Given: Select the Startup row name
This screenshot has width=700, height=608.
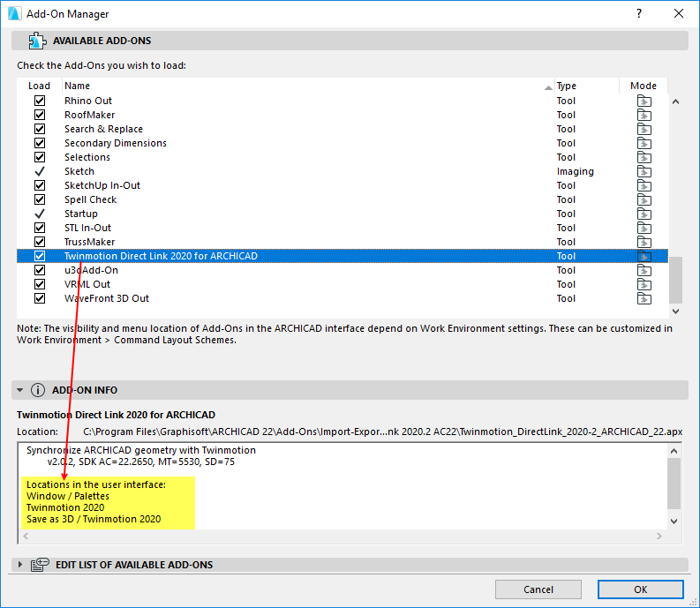Looking at the screenshot, I should [x=81, y=214].
